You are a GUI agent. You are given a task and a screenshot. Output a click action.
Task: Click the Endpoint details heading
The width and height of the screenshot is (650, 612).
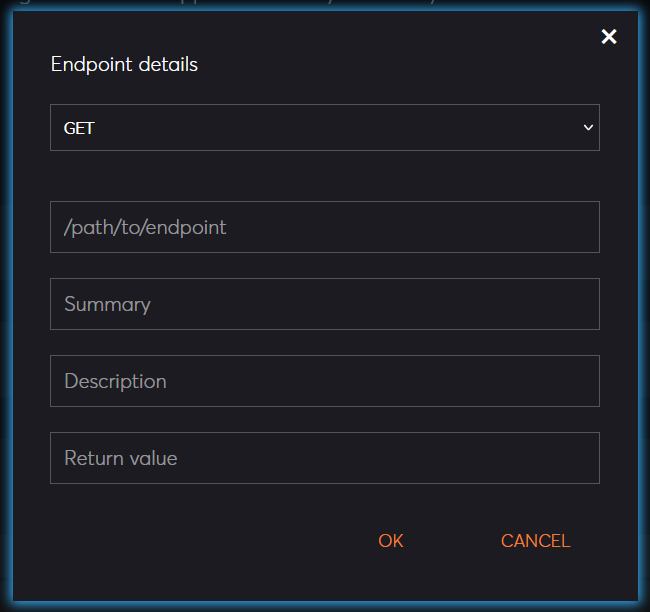pos(124,65)
